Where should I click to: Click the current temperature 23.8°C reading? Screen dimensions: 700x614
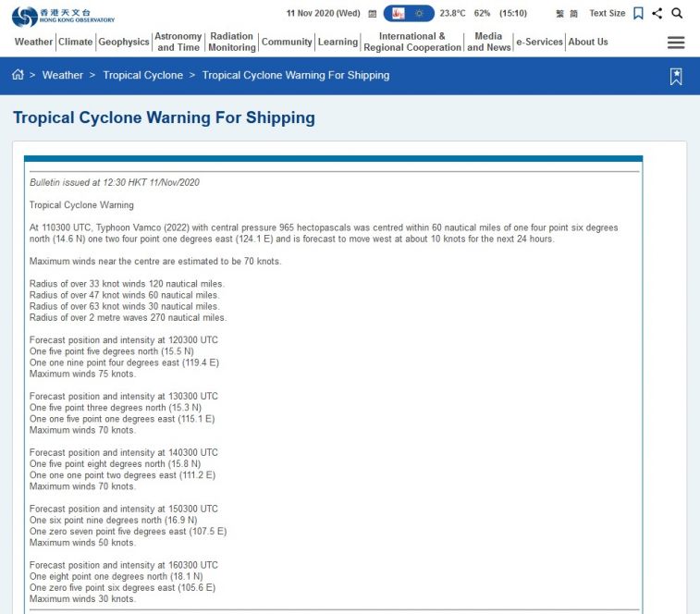pyautogui.click(x=452, y=14)
